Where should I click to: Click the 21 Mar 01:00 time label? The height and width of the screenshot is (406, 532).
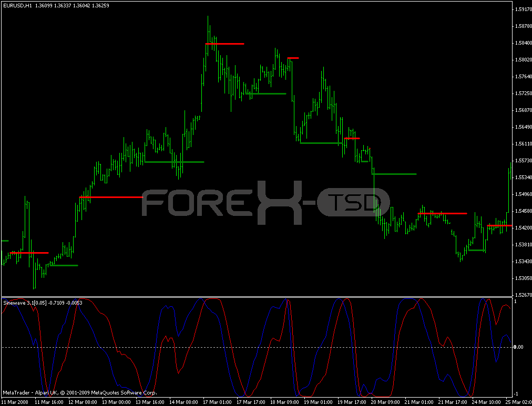(x=418, y=402)
